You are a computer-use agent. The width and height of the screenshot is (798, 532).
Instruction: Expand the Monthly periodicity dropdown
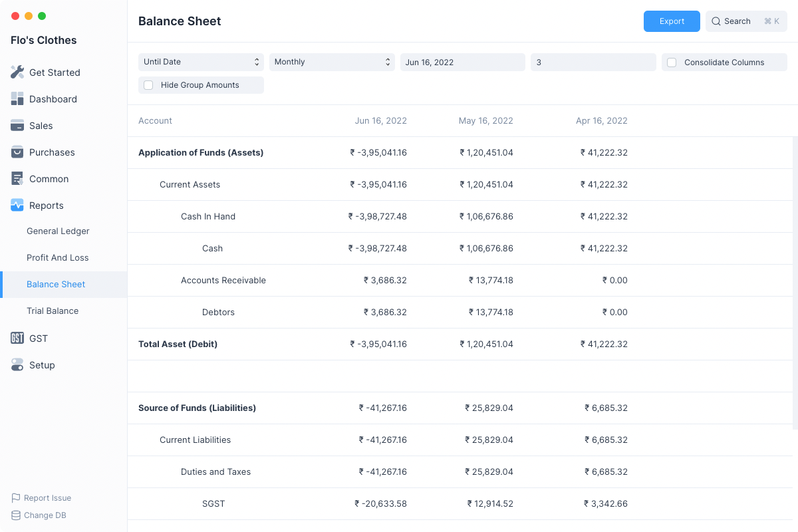332,62
